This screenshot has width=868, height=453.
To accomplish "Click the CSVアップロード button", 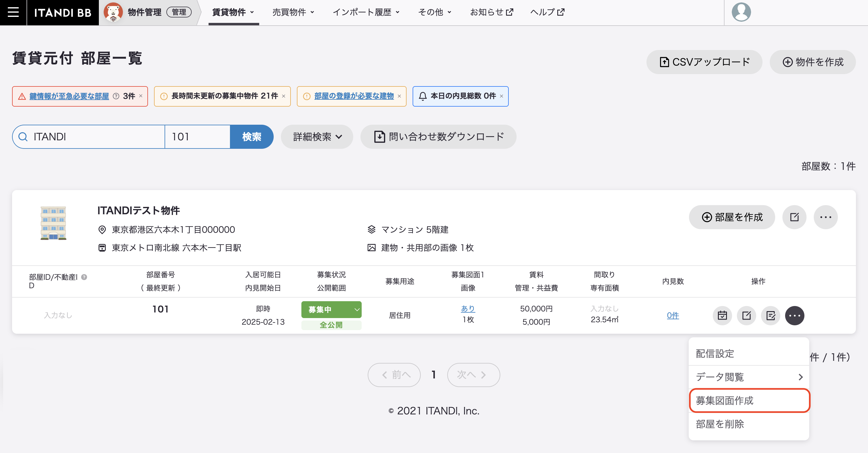I will (x=704, y=62).
